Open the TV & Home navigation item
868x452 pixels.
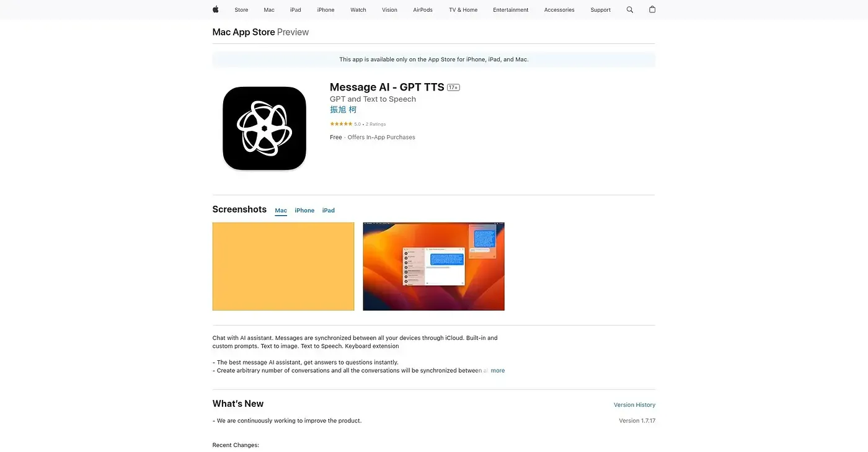463,10
